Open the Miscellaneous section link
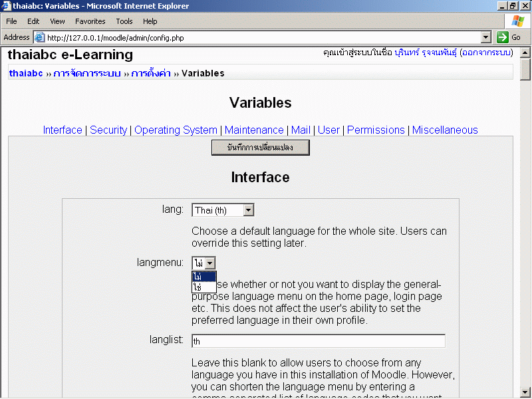Screen dimensions: 532x399 click(x=444, y=130)
